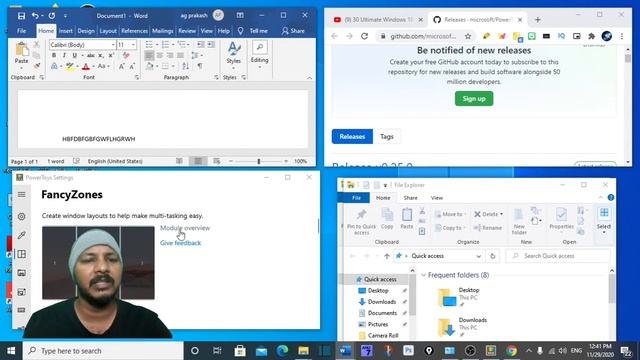The height and width of the screenshot is (360, 640).
Task: Click Pin to Quick access in Explorer
Action: click(361, 222)
